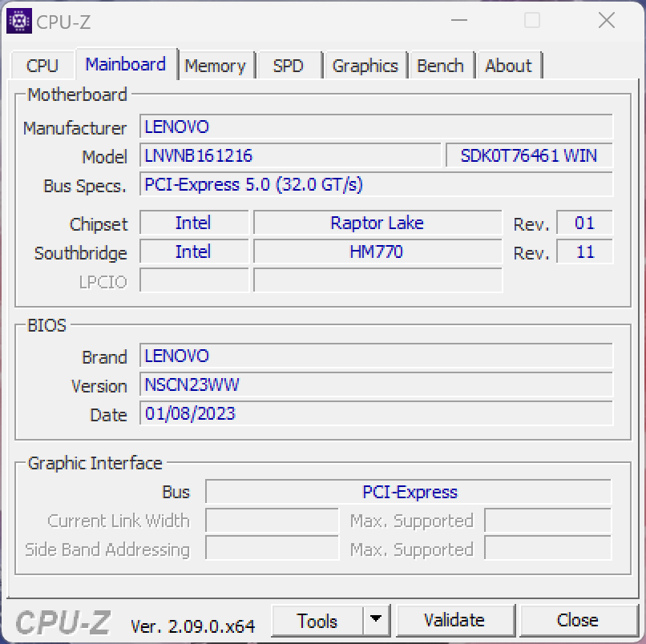Click the empty Current Link Width field
This screenshot has height=644, width=646.
[x=272, y=521]
